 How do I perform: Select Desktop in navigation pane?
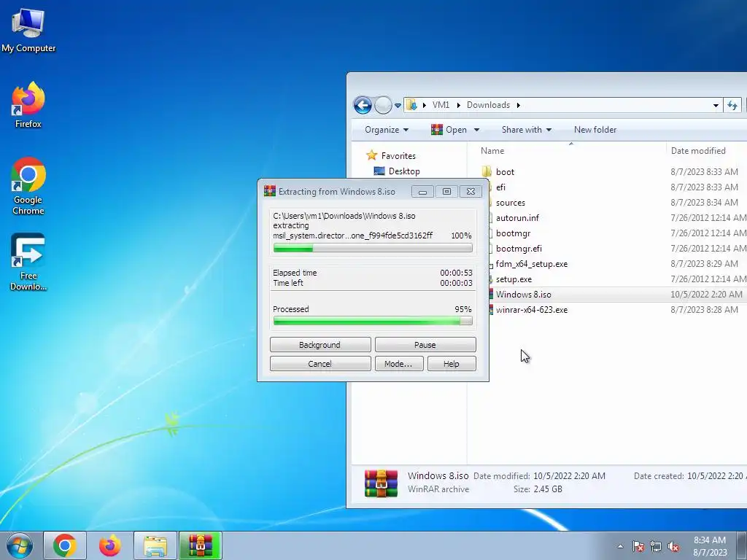click(397, 171)
